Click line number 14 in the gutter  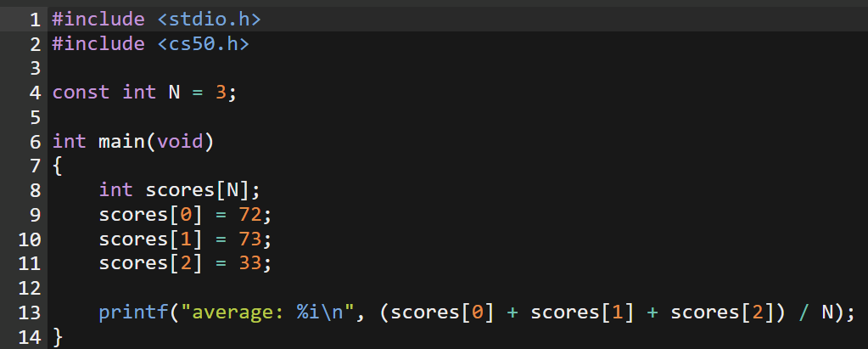click(30, 337)
